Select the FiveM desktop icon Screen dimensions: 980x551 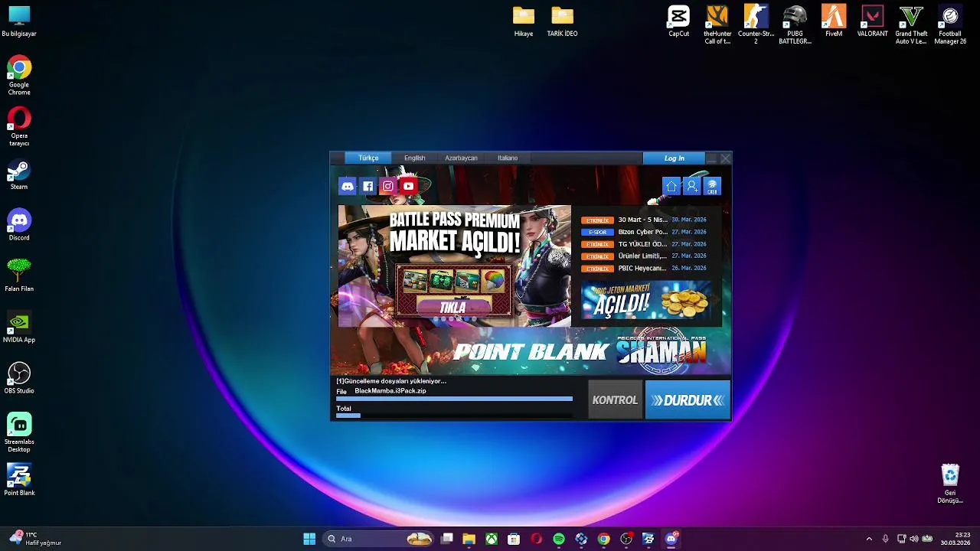pyautogui.click(x=834, y=21)
